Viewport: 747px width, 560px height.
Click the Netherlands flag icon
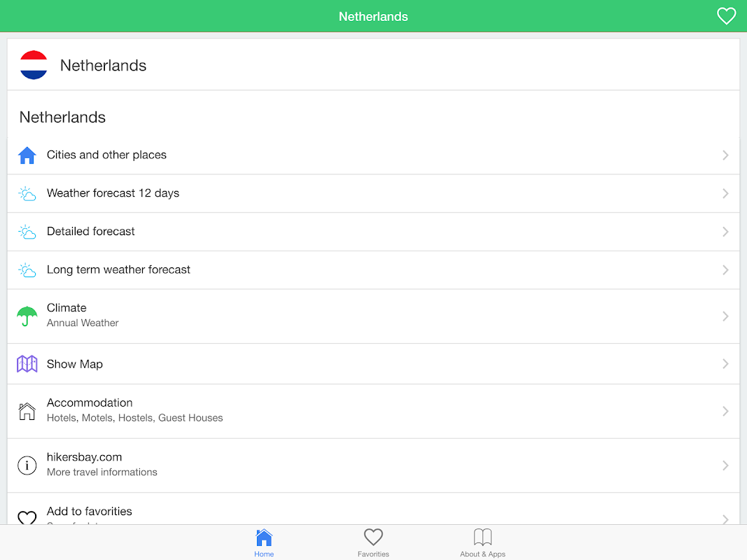click(x=34, y=65)
